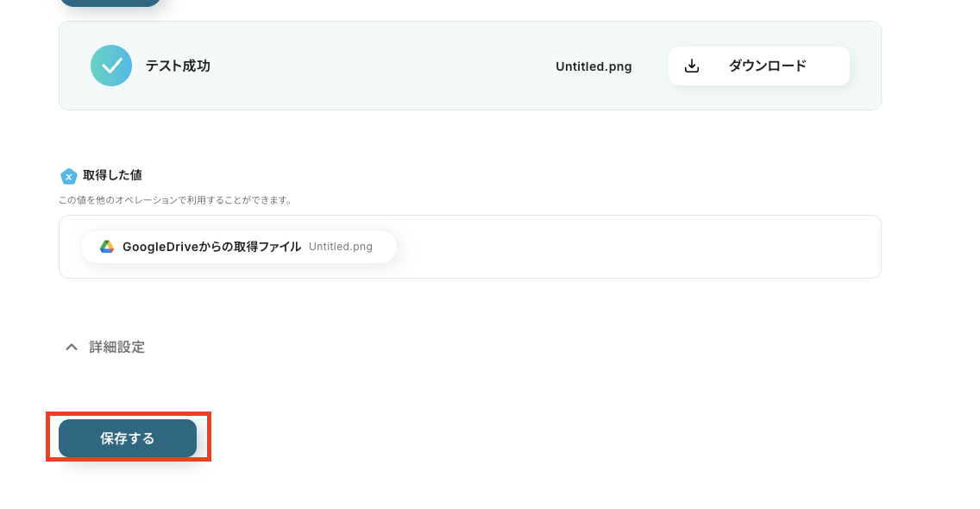Click the blue pentagon icon beside 取得した値
Image resolution: width=980 pixels, height=509 pixels.
tap(69, 176)
